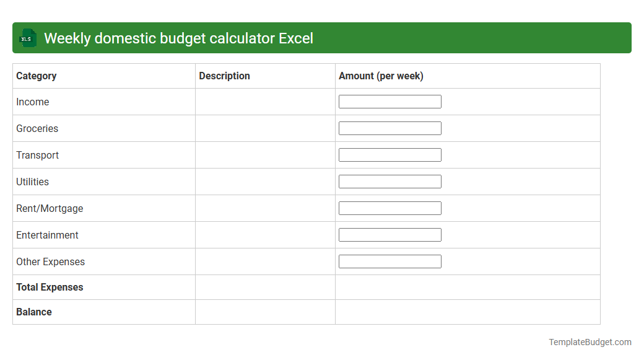
Task: Click the Utilities amount input field
Action: tap(389, 181)
